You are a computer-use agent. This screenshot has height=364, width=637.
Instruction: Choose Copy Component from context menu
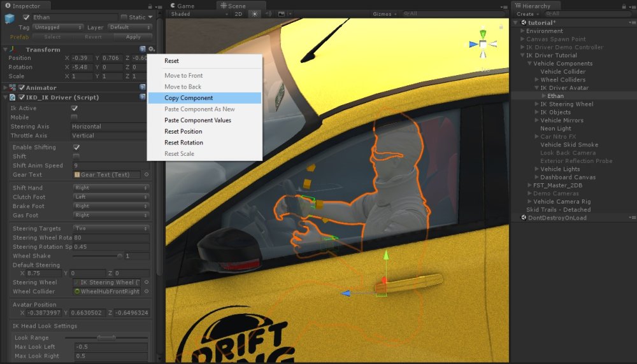[x=204, y=98]
